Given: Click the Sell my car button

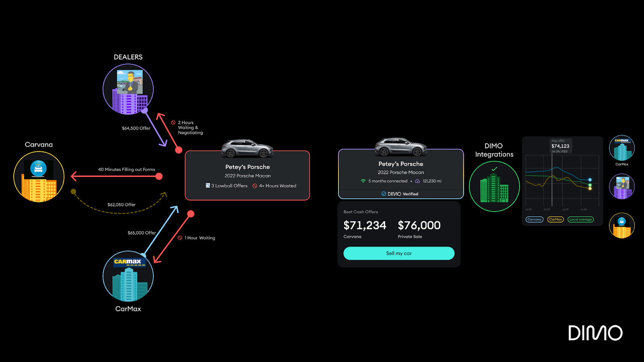Looking at the screenshot, I should [398, 253].
